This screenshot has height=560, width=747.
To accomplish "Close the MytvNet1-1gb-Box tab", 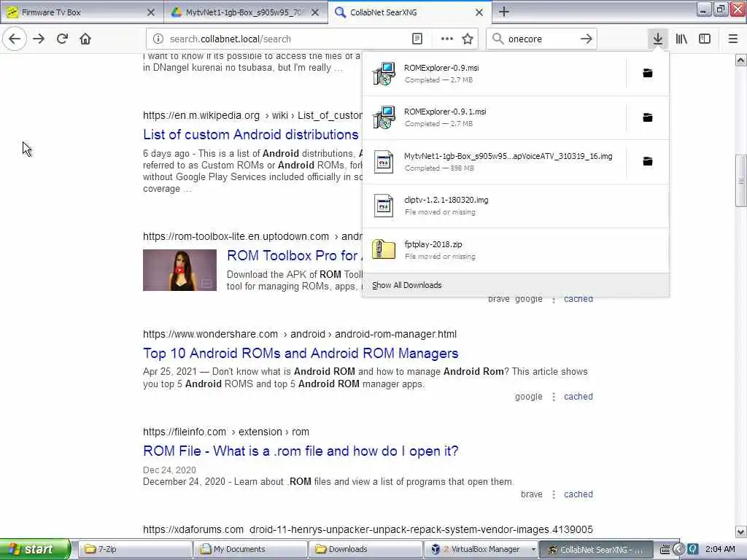I will [315, 12].
